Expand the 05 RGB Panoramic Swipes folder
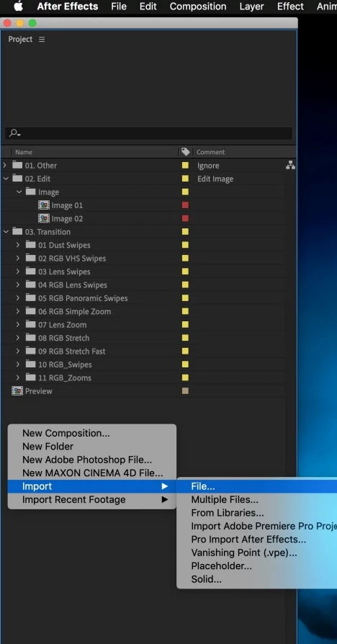This screenshot has width=337, height=644. (18, 298)
